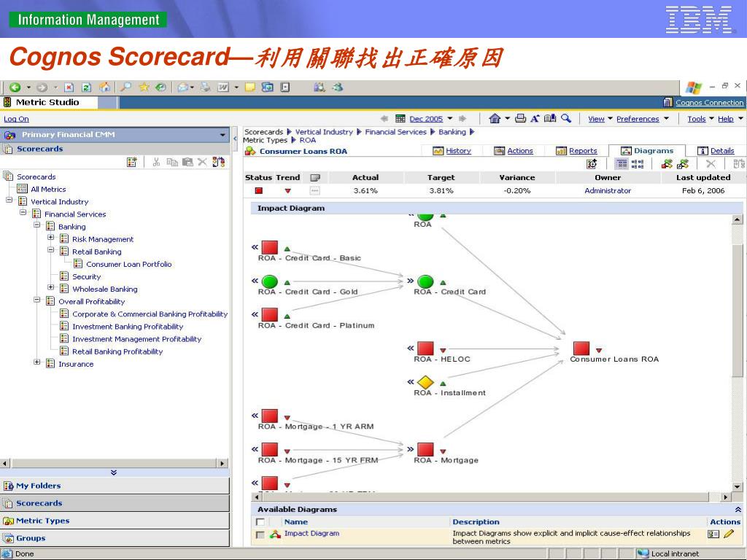Click the delete X icon in Scorecards pane
The image size is (747, 560).
(202, 162)
